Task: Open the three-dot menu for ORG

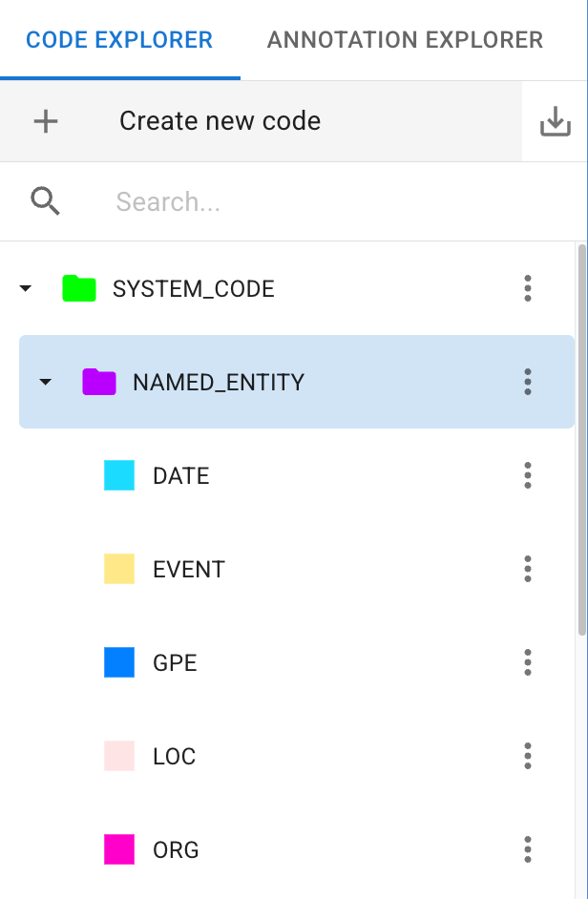Action: pos(528,849)
